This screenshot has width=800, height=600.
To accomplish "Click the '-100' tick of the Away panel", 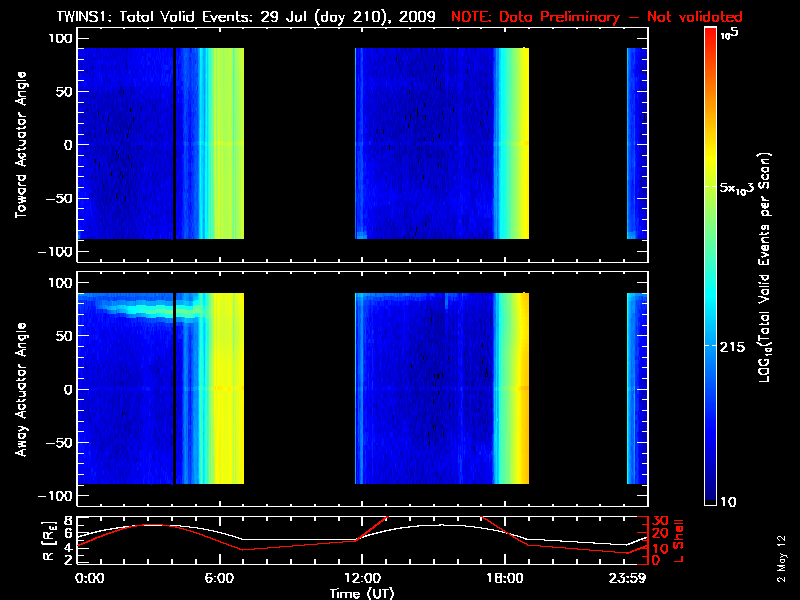I will 55,496.
